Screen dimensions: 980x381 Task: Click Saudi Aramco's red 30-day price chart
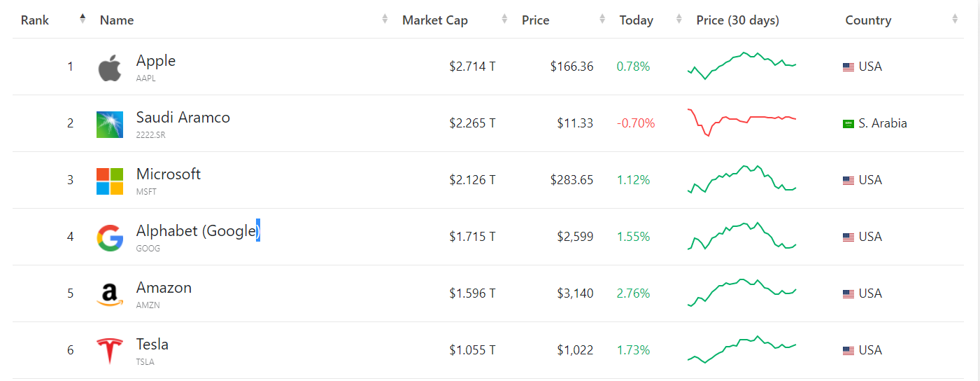pyautogui.click(x=742, y=123)
